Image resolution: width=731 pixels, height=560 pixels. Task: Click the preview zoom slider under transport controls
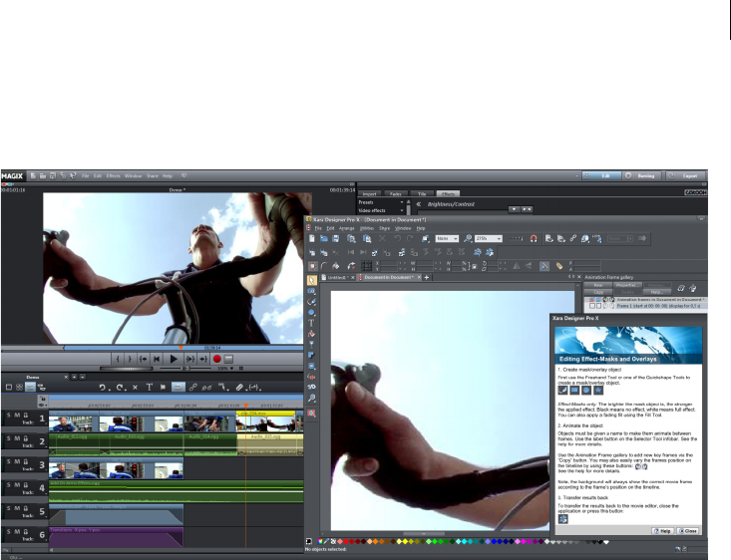click(186, 368)
